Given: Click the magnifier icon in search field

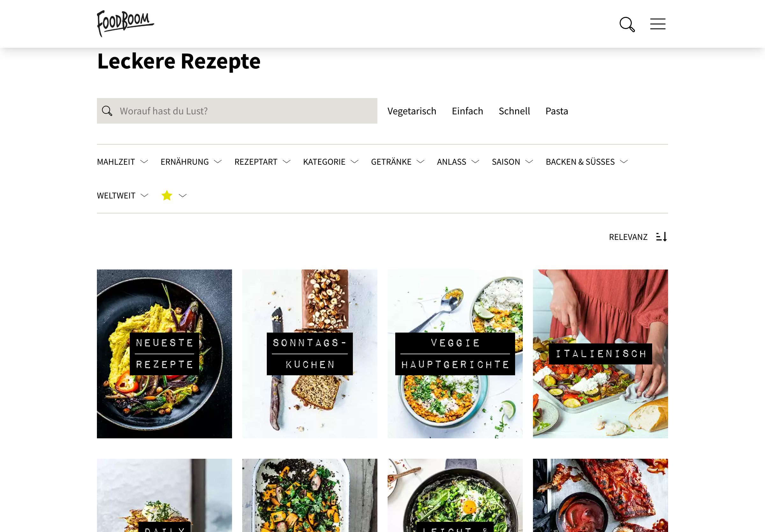Looking at the screenshot, I should [107, 111].
